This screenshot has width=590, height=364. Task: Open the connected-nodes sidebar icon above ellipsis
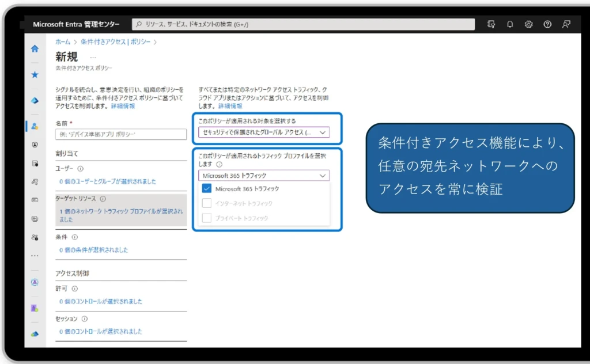tap(35, 237)
